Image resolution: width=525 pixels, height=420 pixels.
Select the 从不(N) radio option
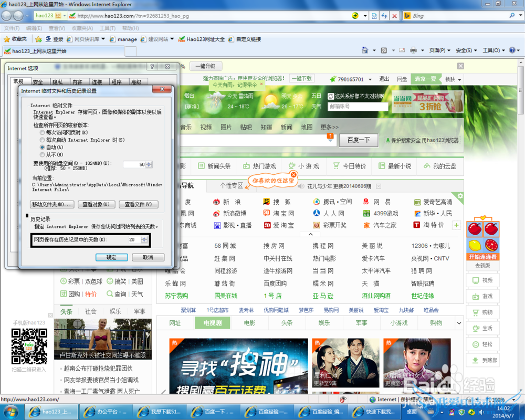click(42, 154)
